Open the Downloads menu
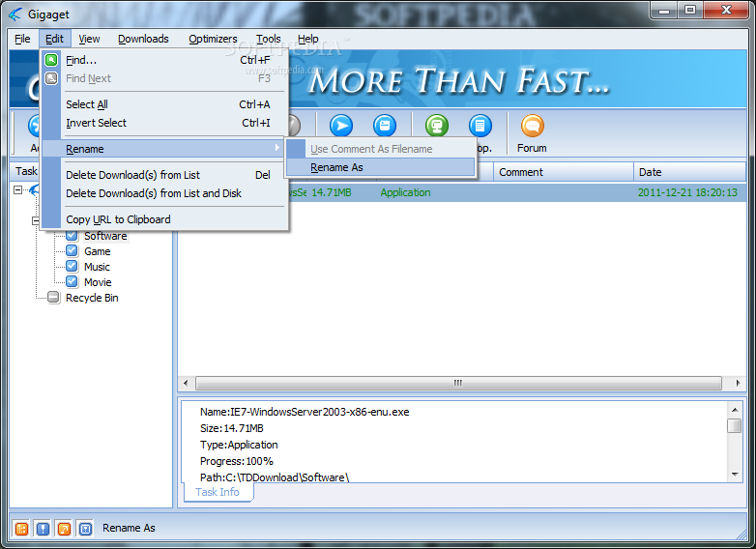Image resolution: width=756 pixels, height=549 pixels. point(143,39)
